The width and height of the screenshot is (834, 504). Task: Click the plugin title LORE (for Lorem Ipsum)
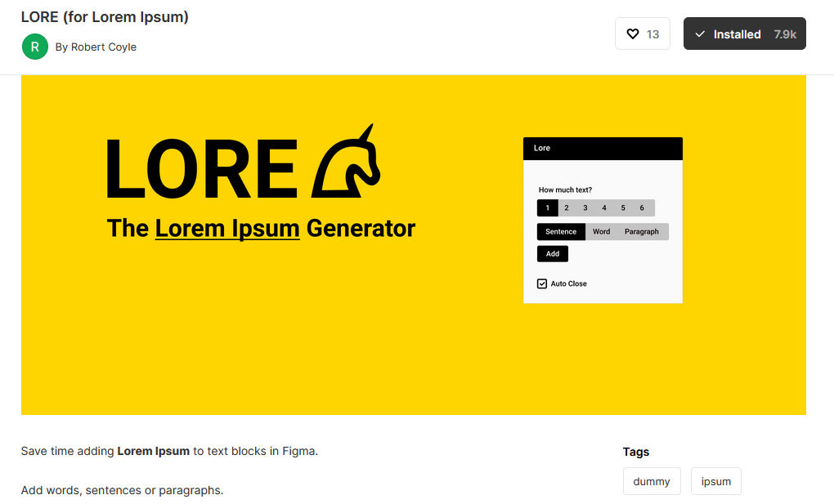105,17
